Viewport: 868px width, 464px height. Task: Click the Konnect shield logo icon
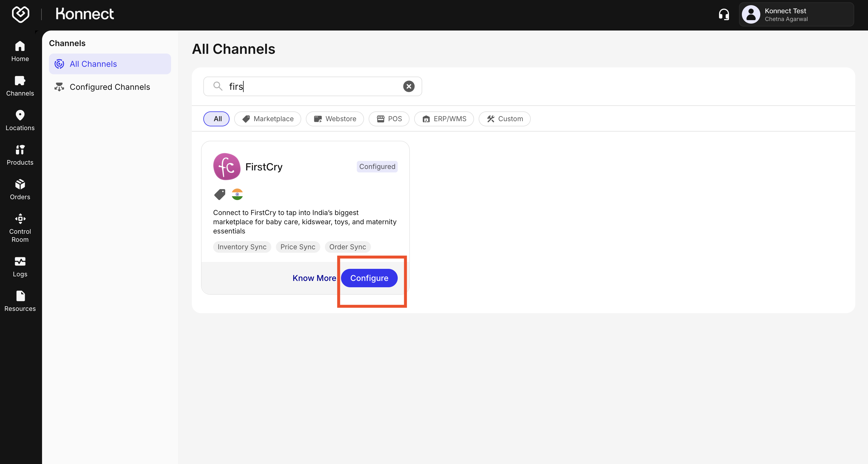(20, 14)
